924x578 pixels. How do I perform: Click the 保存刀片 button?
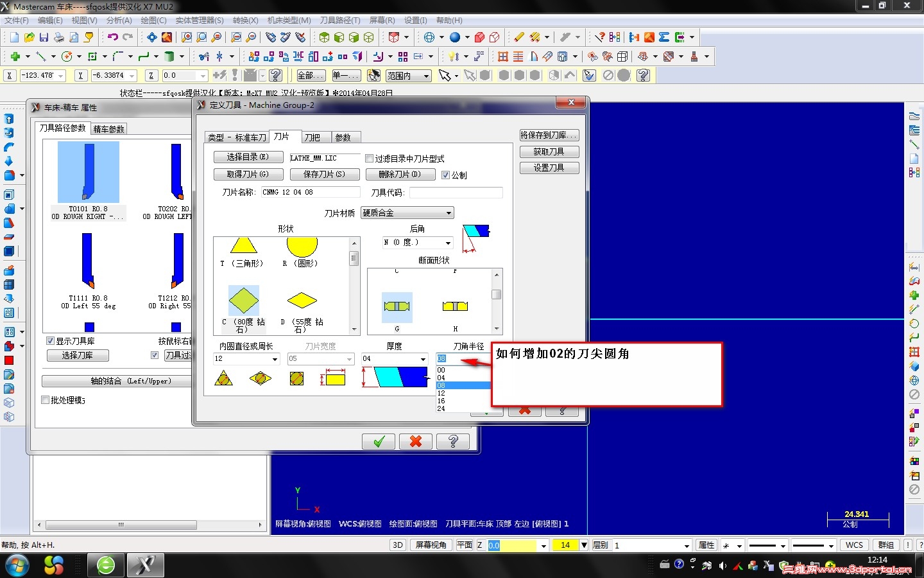[324, 174]
